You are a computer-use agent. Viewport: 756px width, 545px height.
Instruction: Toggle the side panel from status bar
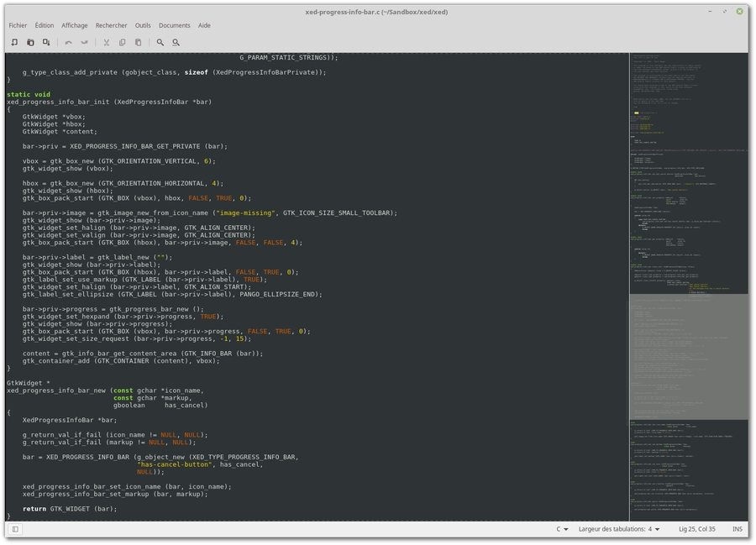[x=15, y=529]
